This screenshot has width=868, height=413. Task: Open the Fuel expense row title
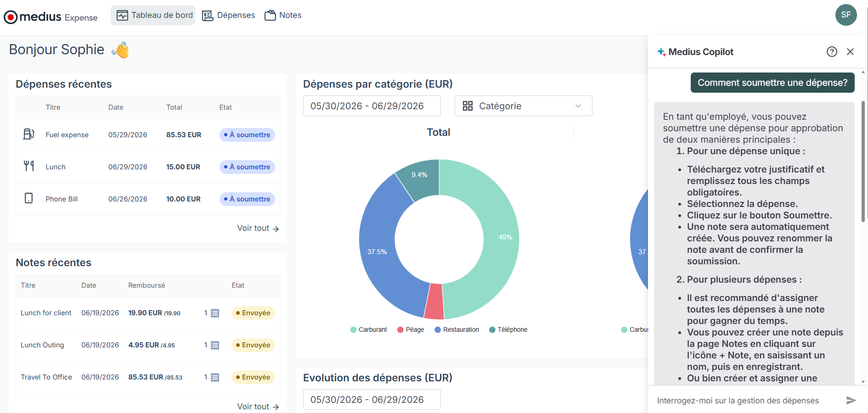coord(67,135)
